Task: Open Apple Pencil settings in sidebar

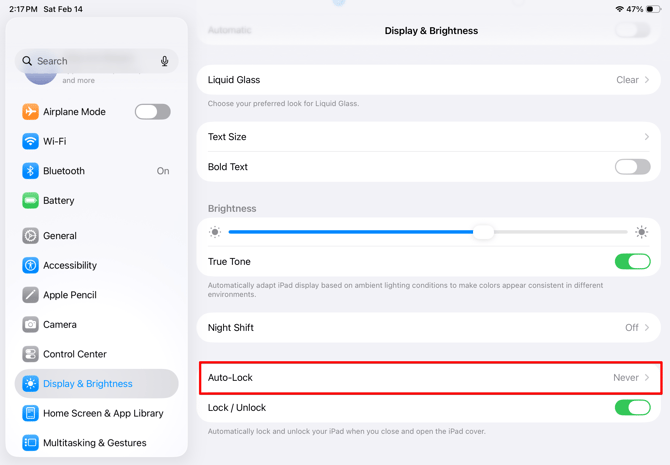Action: pyautogui.click(x=97, y=295)
